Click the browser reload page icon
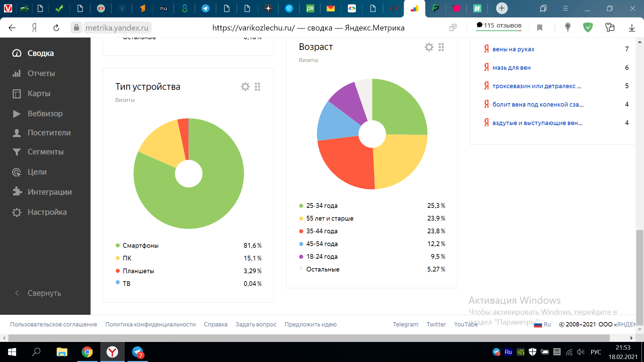This screenshot has height=362, width=644. tap(56, 28)
